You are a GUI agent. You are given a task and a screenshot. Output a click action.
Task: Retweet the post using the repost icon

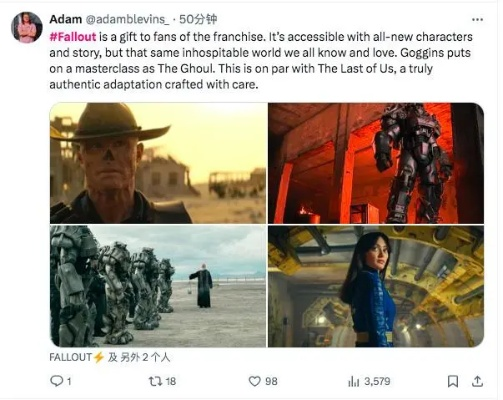(155, 381)
